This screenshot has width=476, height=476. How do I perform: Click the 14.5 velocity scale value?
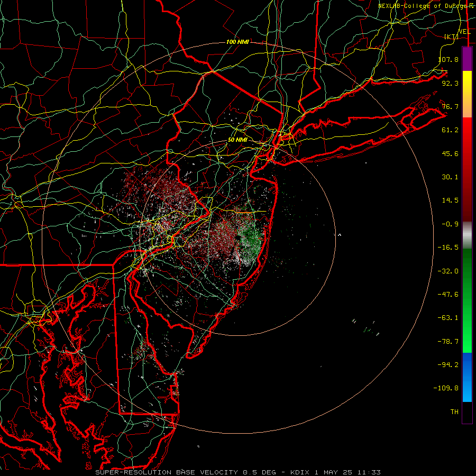pyautogui.click(x=450, y=200)
